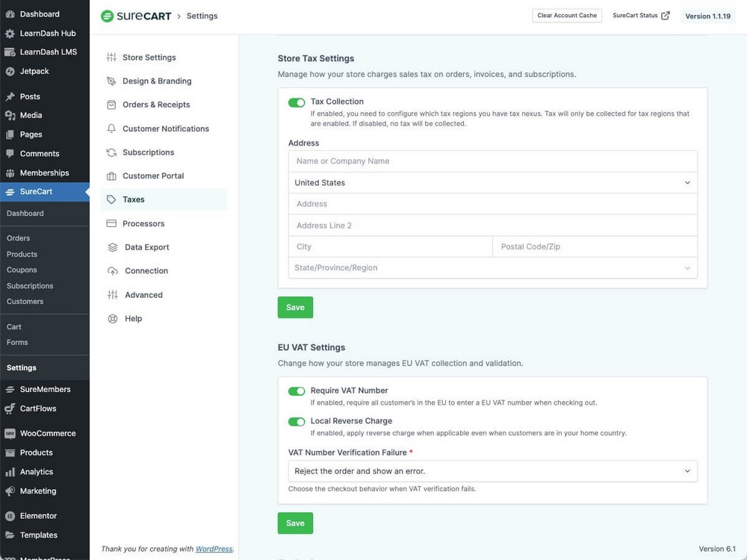Screen dimensions: 747x560
Task: Open WooCommerce in admin sidebar
Action: click(45, 433)
